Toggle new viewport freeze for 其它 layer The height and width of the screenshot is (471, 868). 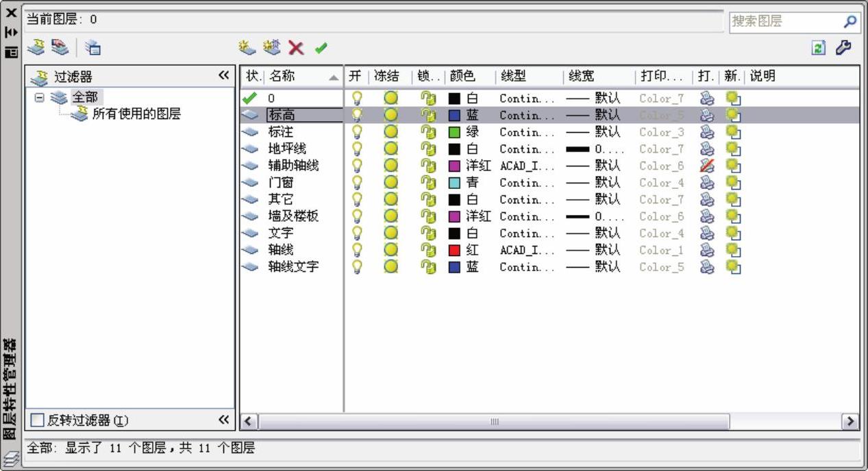[734, 199]
